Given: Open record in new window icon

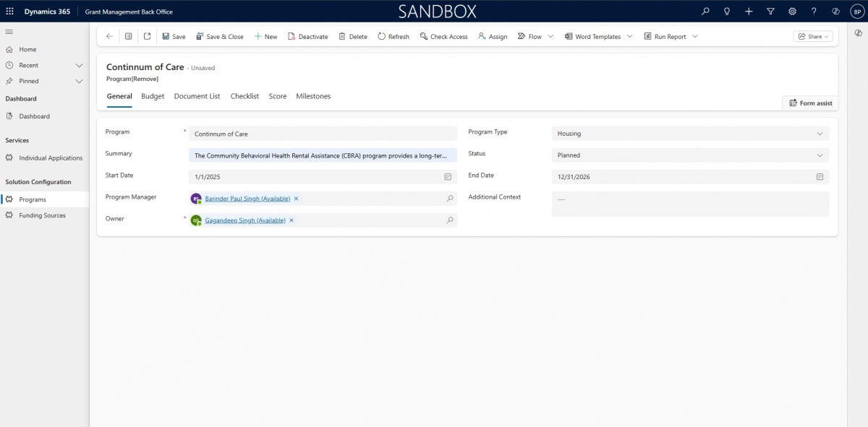Looking at the screenshot, I should pos(148,36).
